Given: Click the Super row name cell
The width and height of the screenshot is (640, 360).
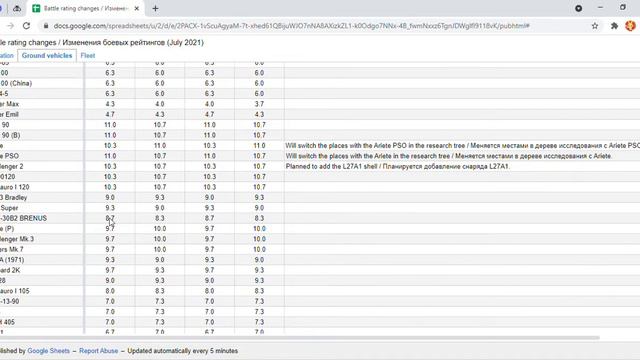Looking at the screenshot, I should (x=42, y=208).
